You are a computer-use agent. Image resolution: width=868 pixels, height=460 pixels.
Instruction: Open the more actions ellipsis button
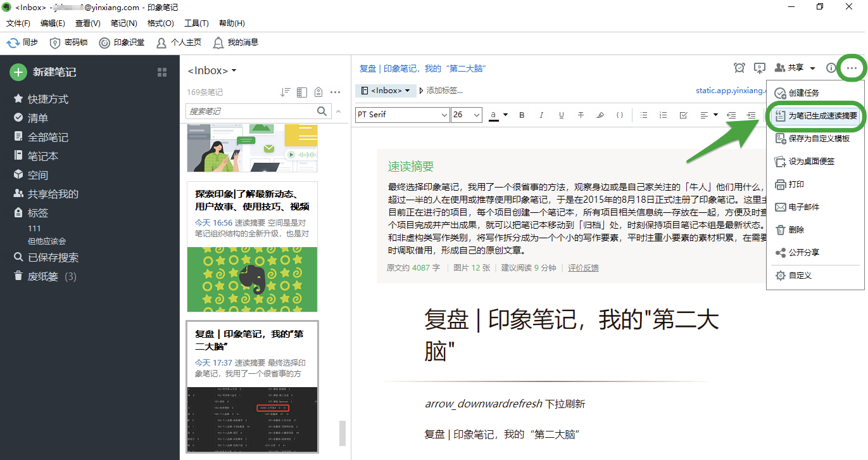click(x=852, y=68)
